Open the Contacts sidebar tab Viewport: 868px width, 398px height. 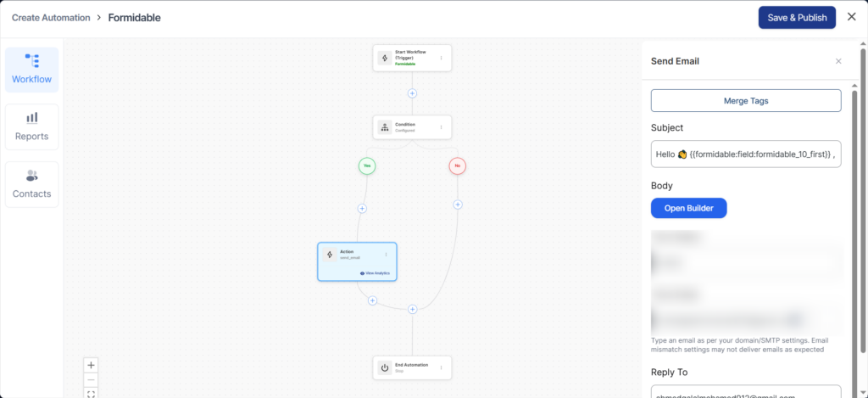pos(31,183)
